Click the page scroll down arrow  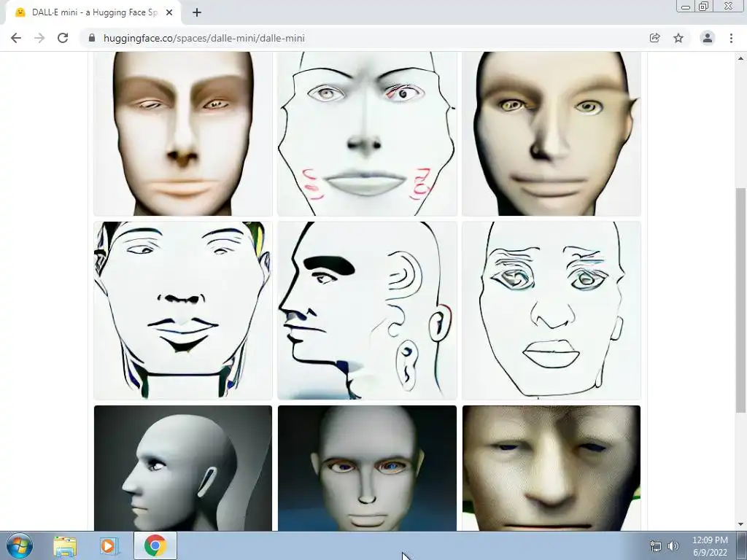tap(741, 524)
